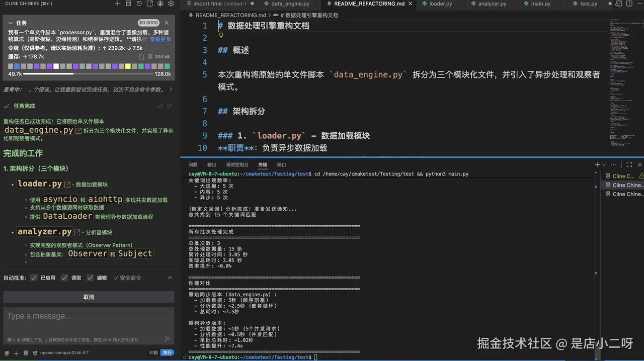Image resolution: width=644 pixels, height=361 pixels.
Task: Open editor more actions ellipsis
Action: [x=639, y=4]
